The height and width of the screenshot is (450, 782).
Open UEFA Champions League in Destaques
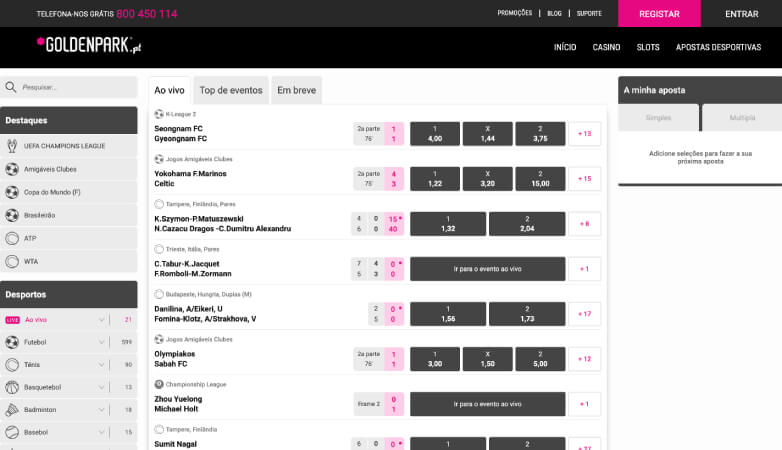(x=69, y=146)
